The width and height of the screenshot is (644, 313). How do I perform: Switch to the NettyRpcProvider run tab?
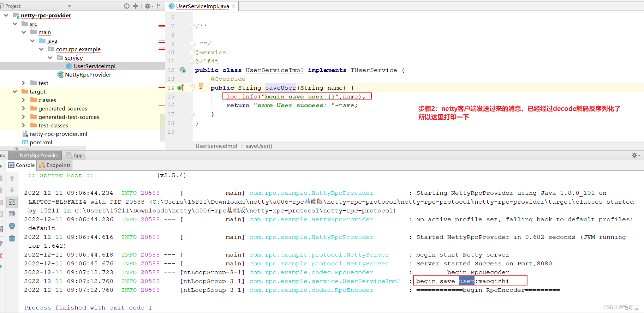(x=35, y=155)
